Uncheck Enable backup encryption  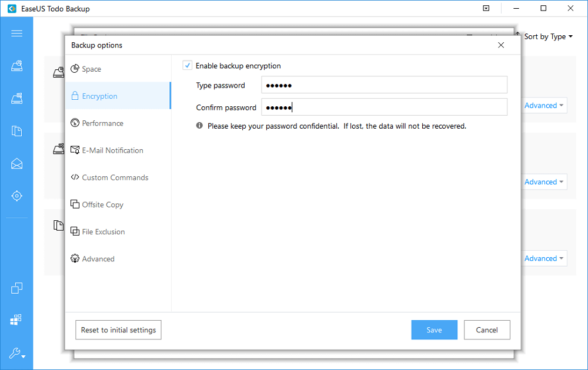point(188,66)
